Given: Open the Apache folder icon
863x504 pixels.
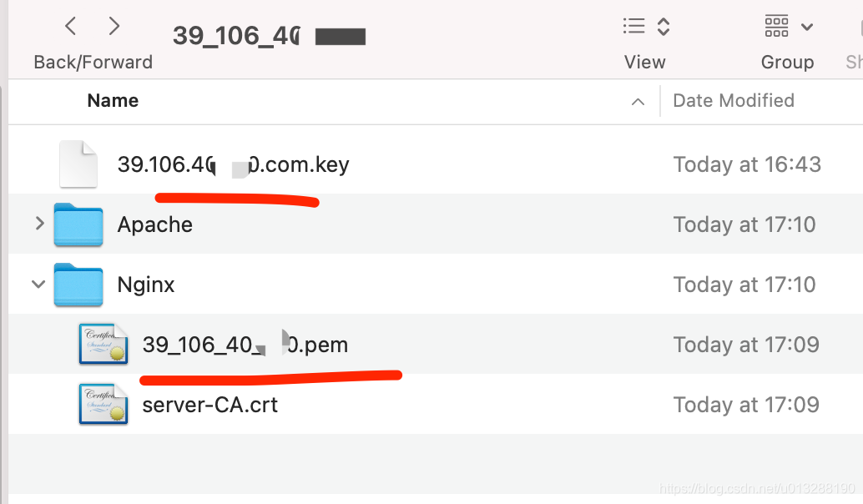Looking at the screenshot, I should pos(78,224).
